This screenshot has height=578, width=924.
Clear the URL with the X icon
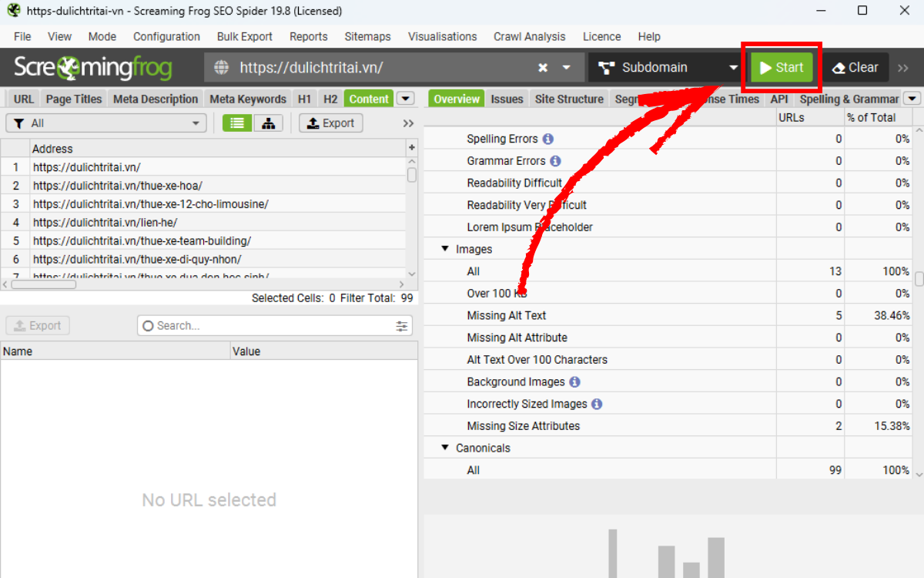(543, 68)
